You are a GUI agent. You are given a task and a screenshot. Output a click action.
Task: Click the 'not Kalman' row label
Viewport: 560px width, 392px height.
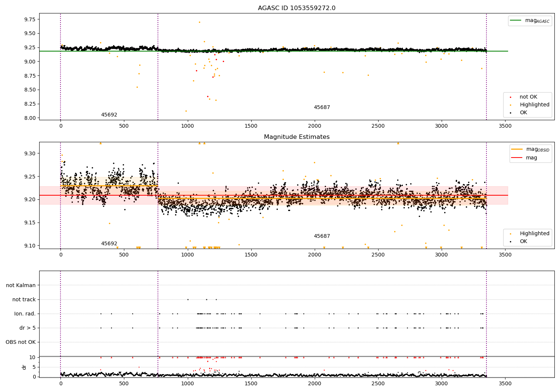[x=21, y=286]
